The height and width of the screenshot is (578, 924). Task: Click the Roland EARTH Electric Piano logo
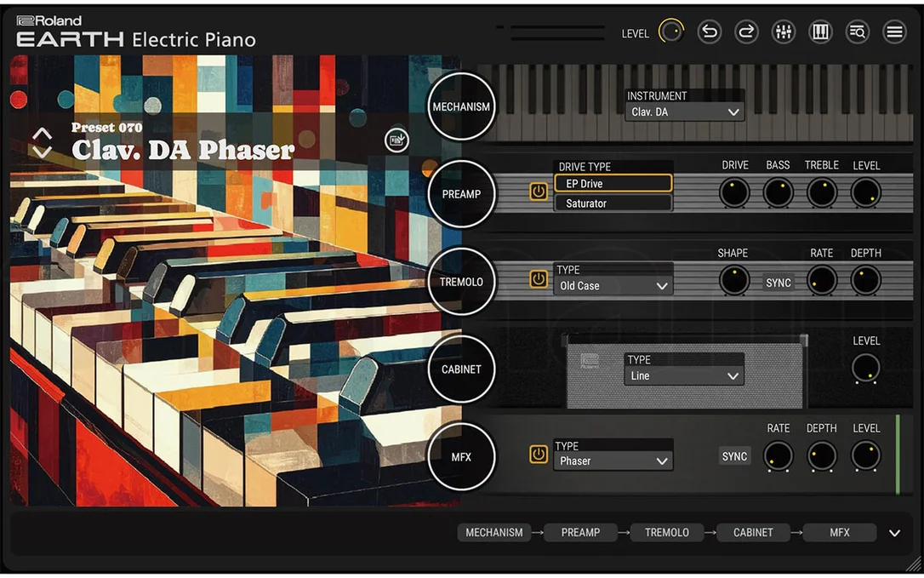(136, 31)
